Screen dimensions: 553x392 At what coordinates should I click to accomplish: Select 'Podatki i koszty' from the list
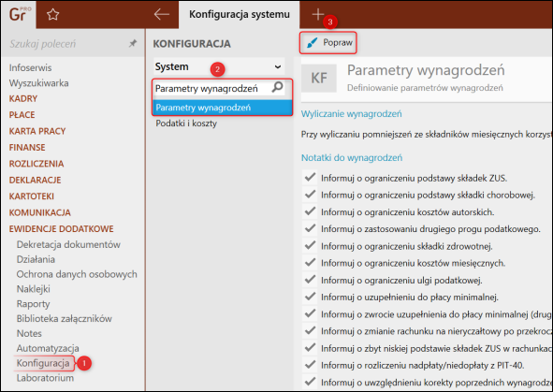click(186, 123)
